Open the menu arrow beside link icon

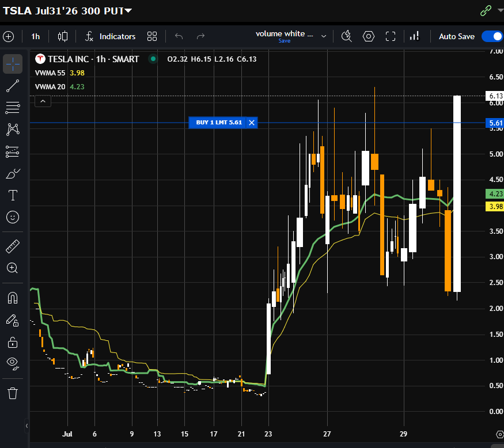[x=500, y=10]
